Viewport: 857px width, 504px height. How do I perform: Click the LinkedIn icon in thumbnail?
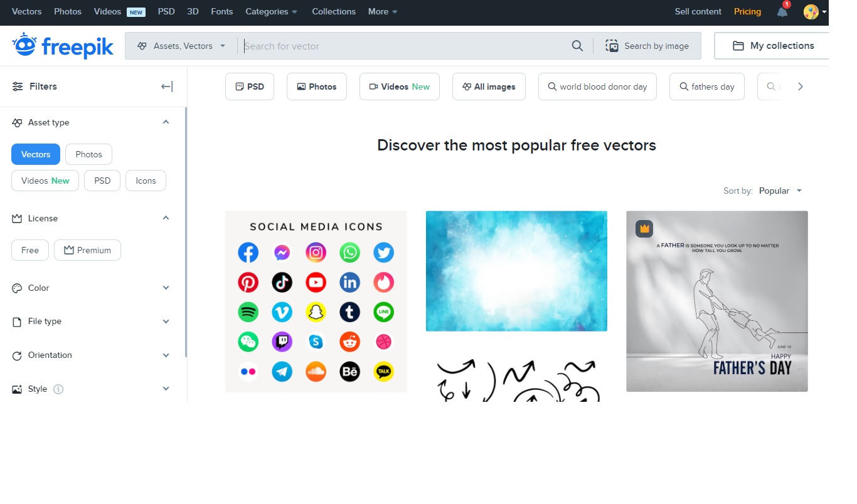(x=350, y=283)
